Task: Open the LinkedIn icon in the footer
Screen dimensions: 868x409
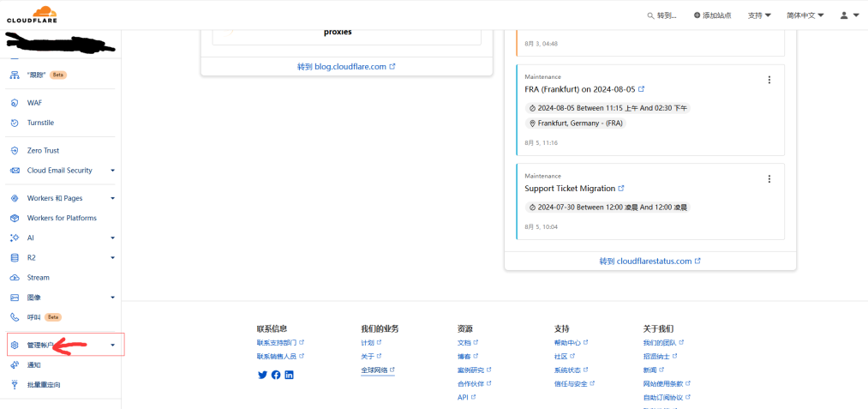Action: click(289, 375)
